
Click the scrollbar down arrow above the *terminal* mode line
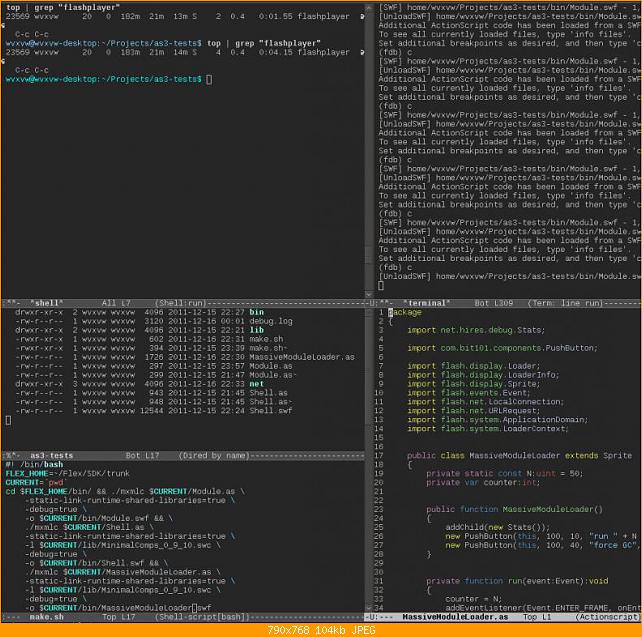coord(369,294)
